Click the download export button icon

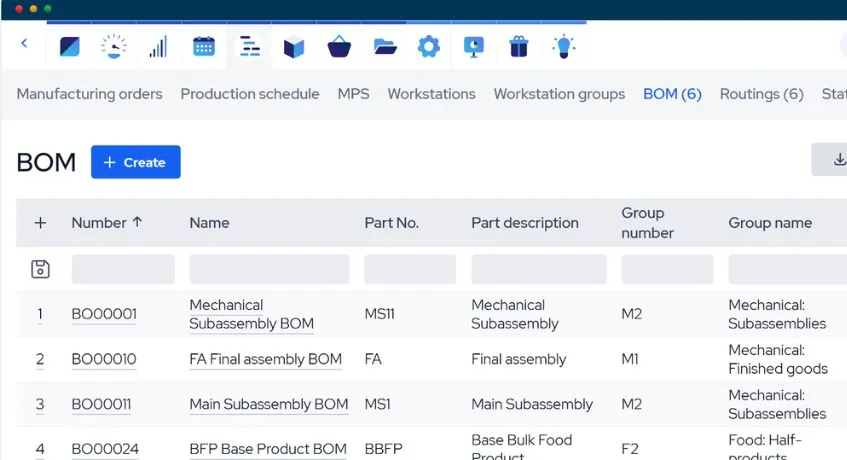point(839,159)
